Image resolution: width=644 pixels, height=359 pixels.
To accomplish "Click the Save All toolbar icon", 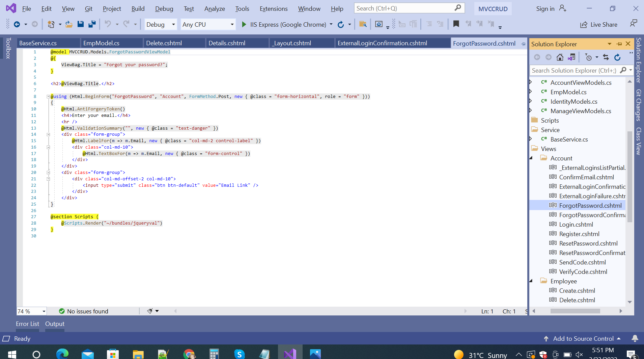I will [92, 24].
